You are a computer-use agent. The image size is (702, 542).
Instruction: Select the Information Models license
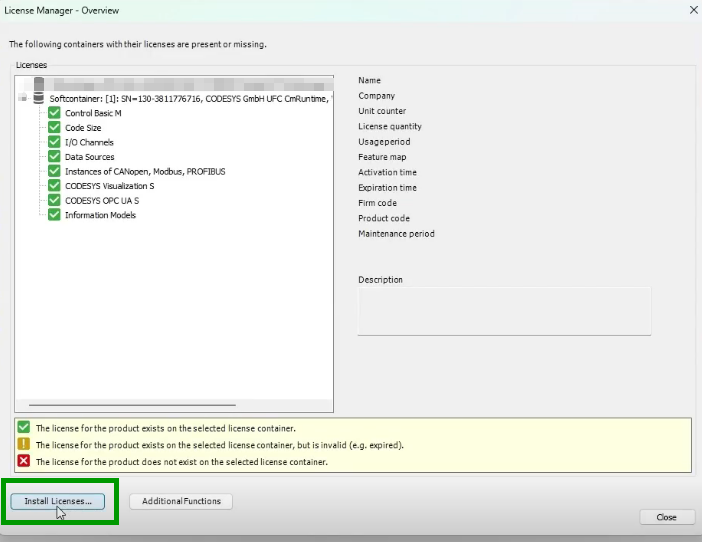[x=100, y=215]
